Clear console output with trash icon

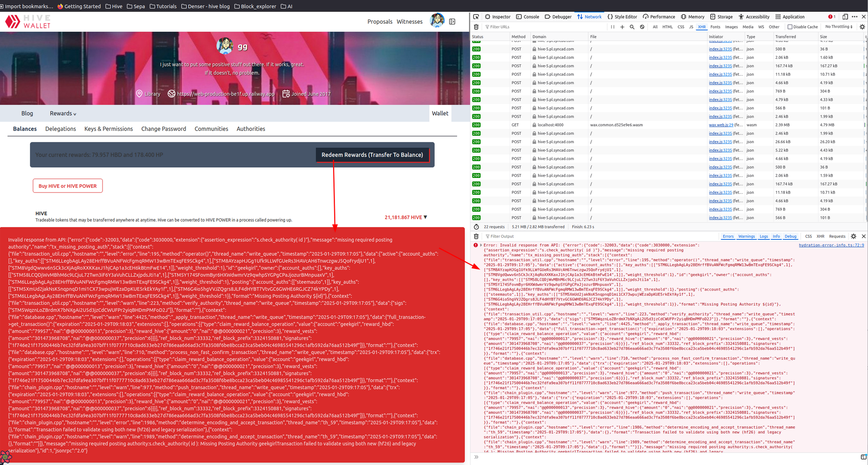(x=476, y=236)
